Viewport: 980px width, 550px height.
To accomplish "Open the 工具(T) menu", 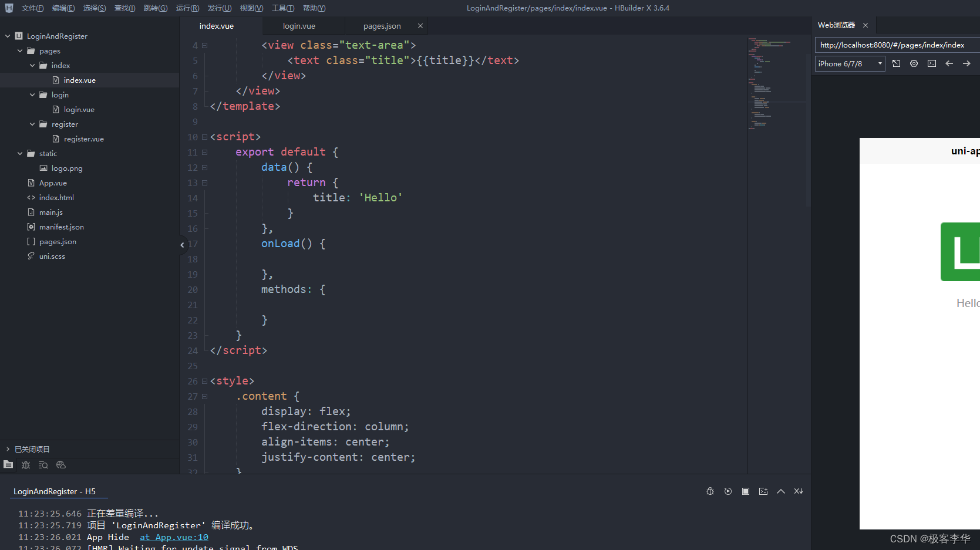I will [283, 8].
